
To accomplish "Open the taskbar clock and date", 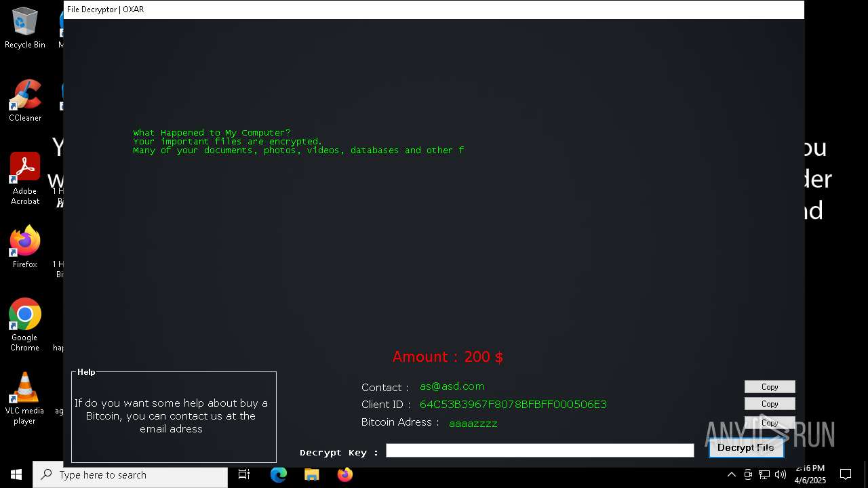I will coord(810,475).
